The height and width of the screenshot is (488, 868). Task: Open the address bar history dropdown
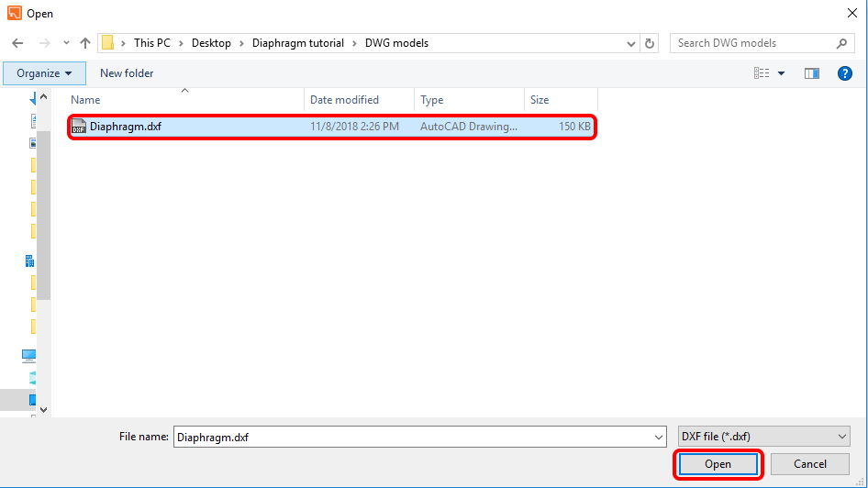tap(630, 44)
